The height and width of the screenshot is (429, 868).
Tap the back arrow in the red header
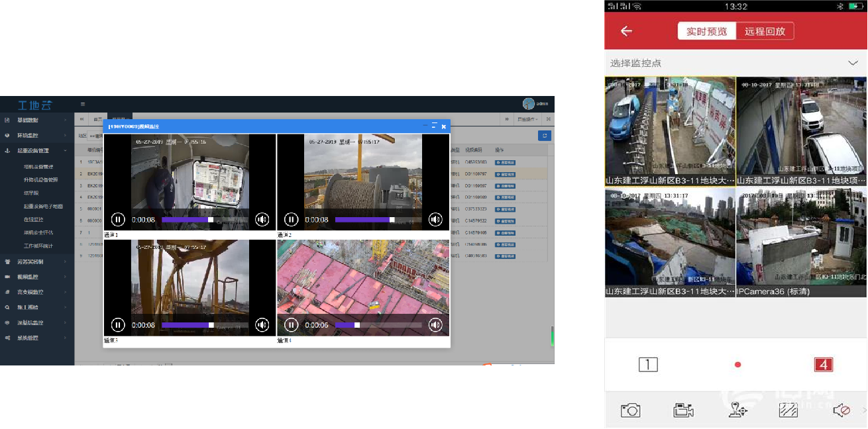click(x=626, y=31)
